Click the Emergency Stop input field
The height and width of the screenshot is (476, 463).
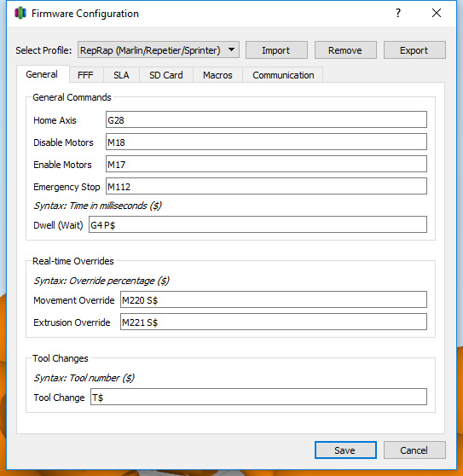point(266,186)
